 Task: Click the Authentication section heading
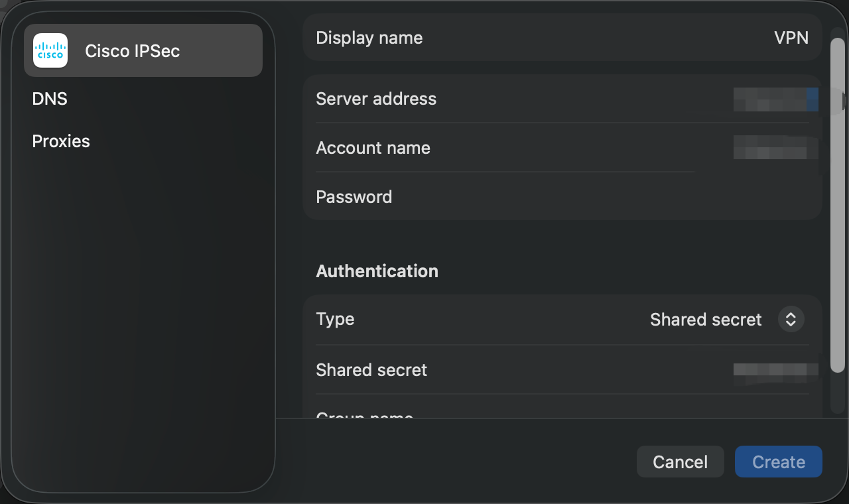tap(377, 271)
